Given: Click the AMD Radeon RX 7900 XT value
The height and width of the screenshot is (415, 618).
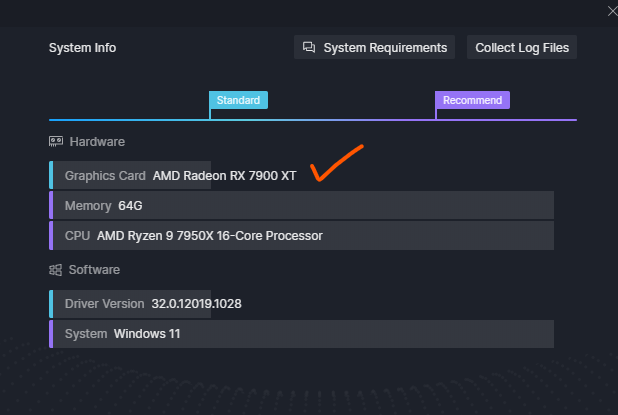Looking at the screenshot, I should 225,175.
